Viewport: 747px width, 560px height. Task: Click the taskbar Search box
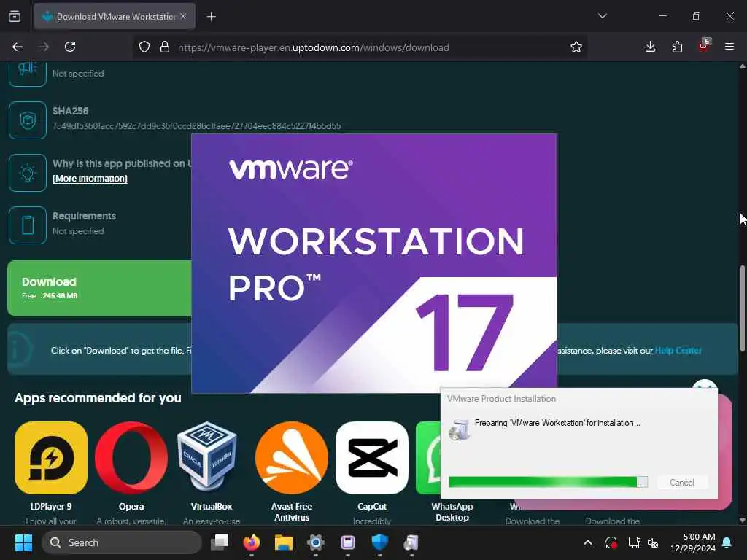(122, 542)
